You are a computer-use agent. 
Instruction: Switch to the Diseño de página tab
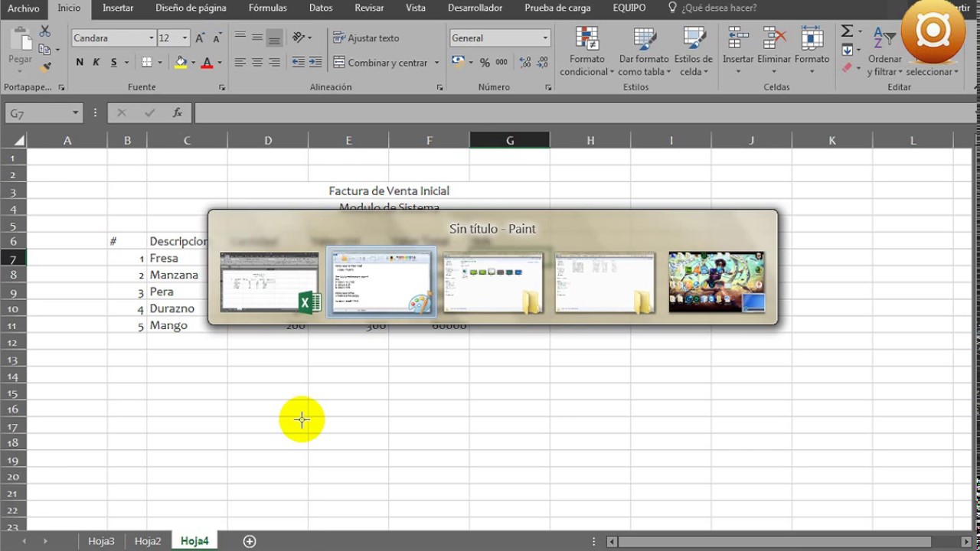point(191,8)
